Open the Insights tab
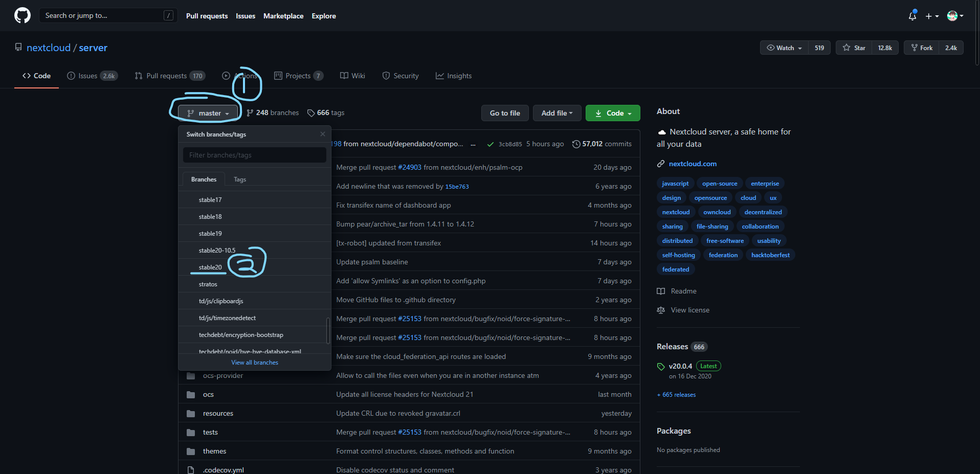 pyautogui.click(x=454, y=76)
